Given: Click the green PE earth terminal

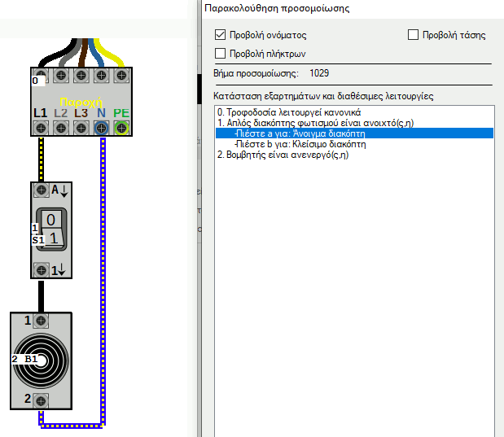Looking at the screenshot, I should tap(122, 127).
